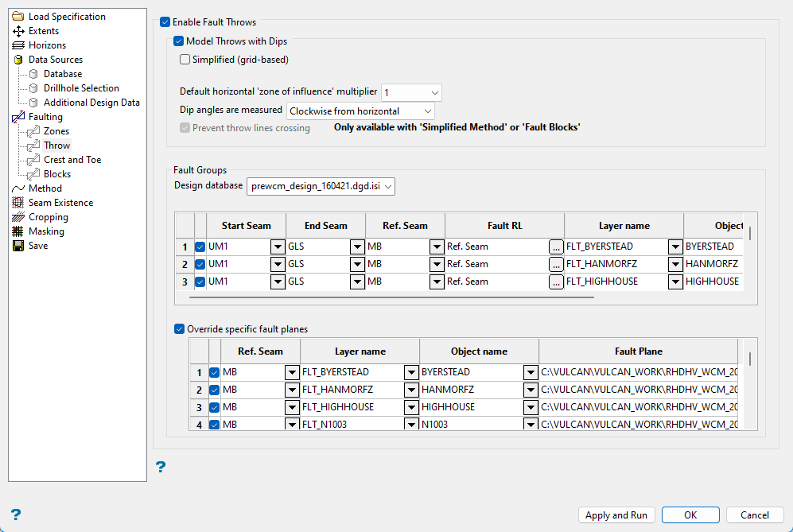Click the Cancel button

(755, 515)
